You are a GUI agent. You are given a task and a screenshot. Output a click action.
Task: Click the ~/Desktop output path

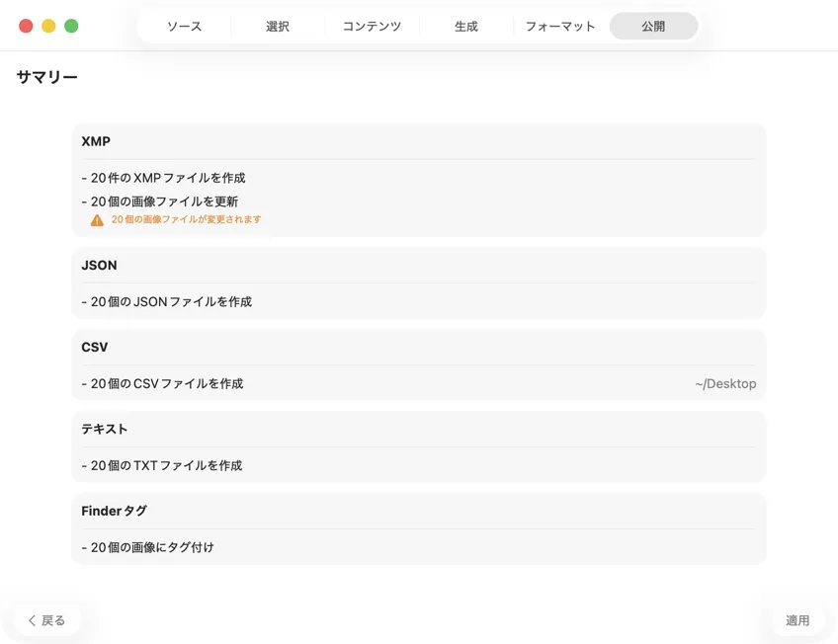pos(725,383)
